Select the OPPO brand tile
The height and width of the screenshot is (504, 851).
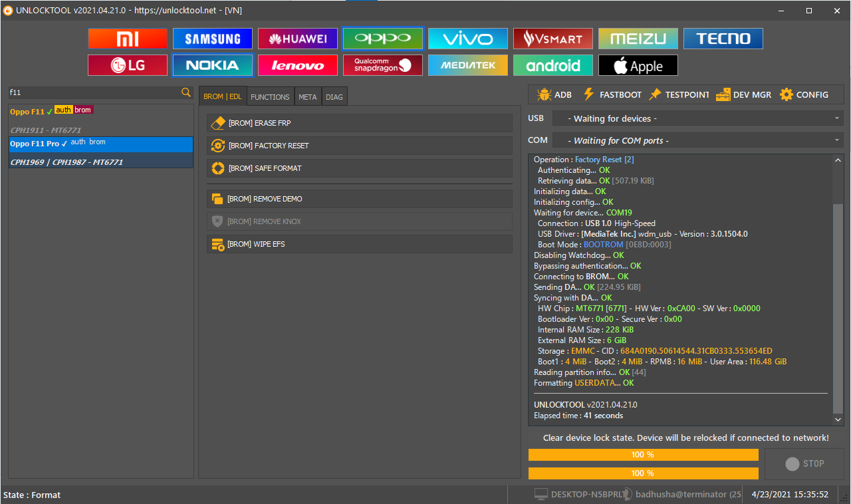383,39
